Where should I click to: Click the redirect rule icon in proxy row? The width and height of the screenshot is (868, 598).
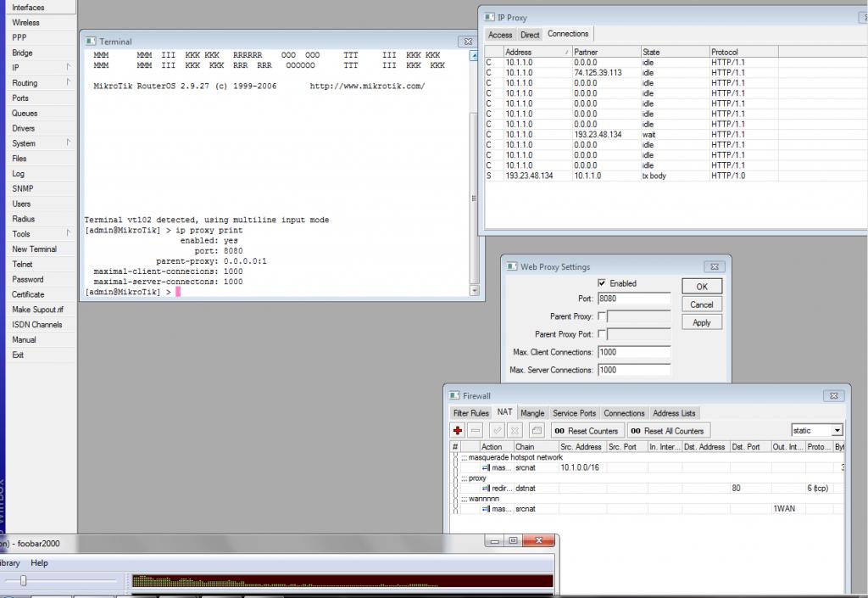click(x=487, y=489)
